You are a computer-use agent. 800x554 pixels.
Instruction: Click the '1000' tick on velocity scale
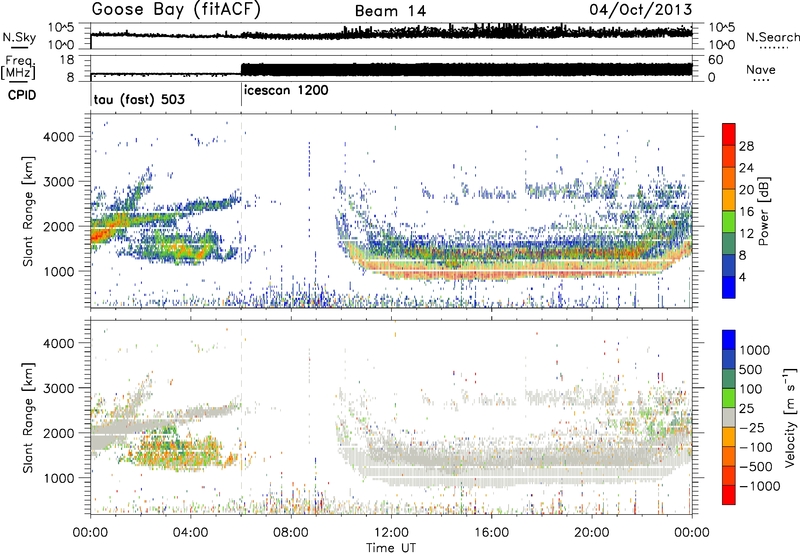click(x=754, y=350)
